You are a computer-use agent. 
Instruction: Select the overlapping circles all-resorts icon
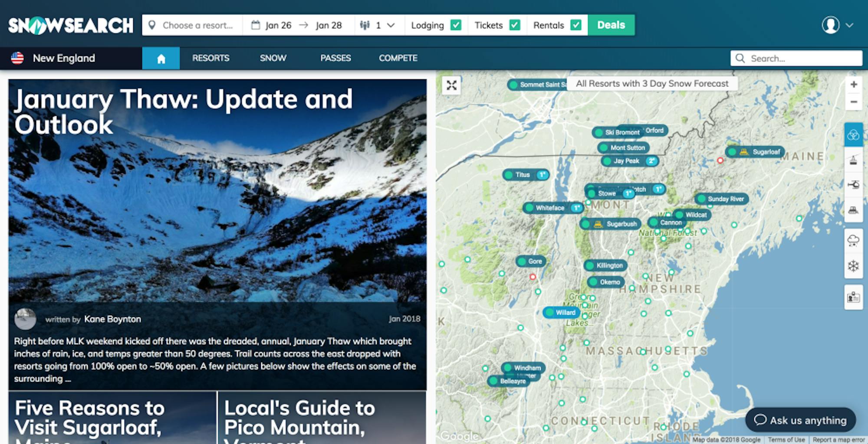tap(853, 135)
